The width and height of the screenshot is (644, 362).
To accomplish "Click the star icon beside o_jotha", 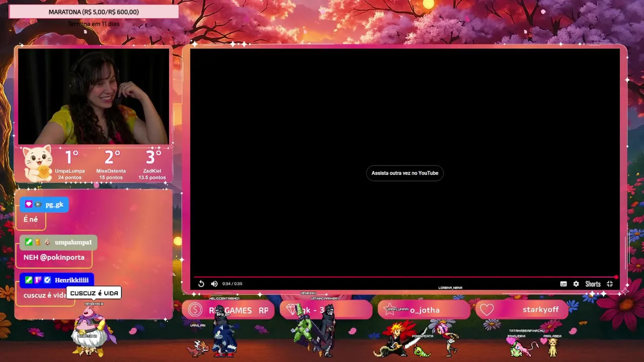I will (x=390, y=310).
